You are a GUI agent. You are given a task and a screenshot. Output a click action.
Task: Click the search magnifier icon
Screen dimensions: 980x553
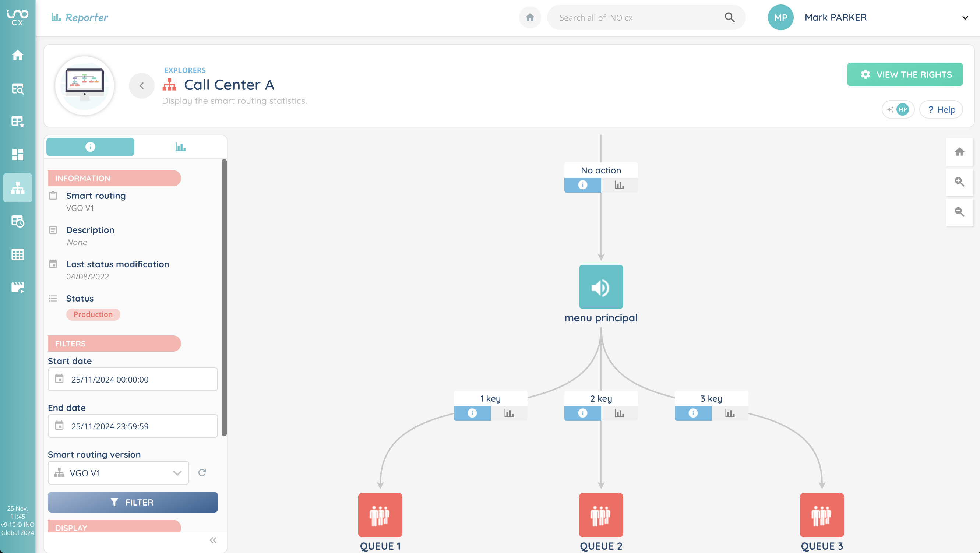click(729, 18)
